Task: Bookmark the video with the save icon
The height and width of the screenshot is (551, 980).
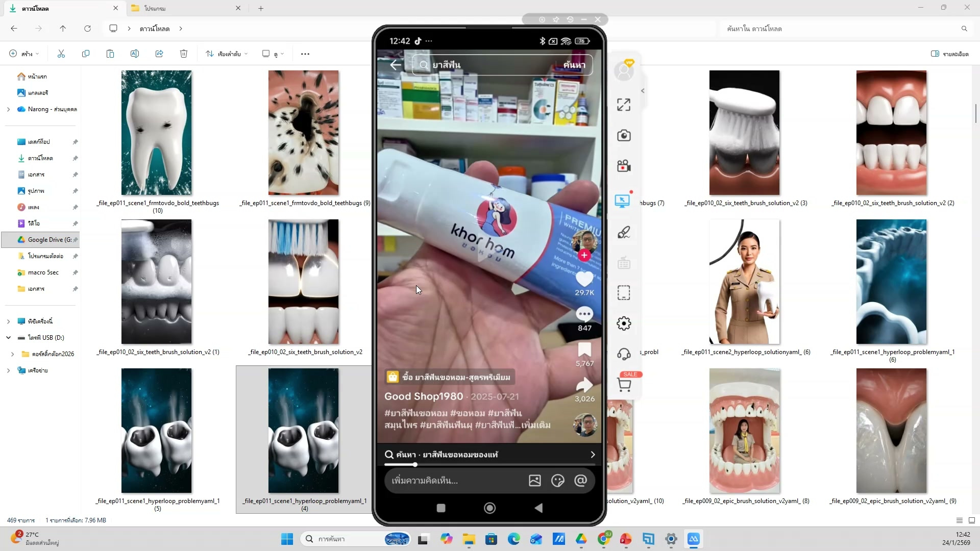Action: 584,350
